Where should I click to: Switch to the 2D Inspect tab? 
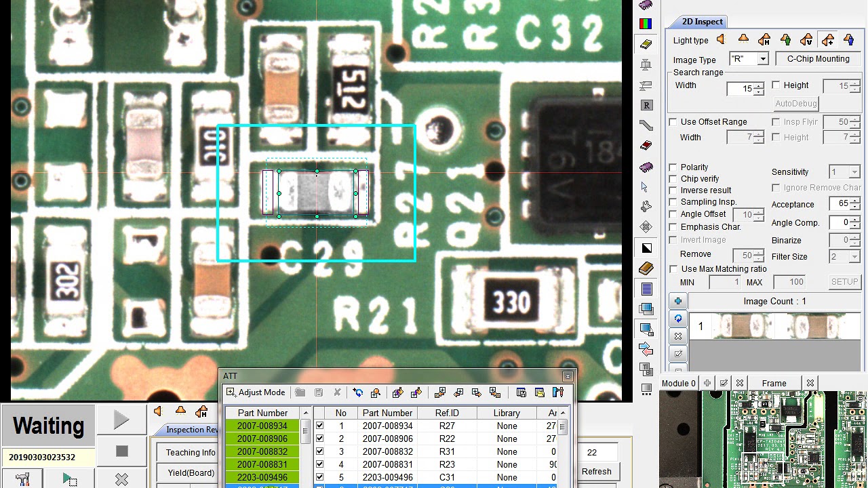click(x=702, y=22)
